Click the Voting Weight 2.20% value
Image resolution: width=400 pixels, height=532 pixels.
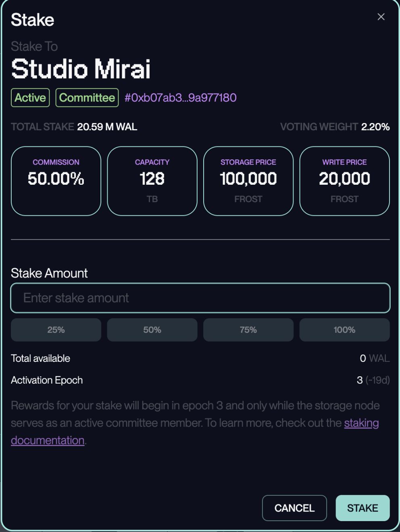pos(375,127)
